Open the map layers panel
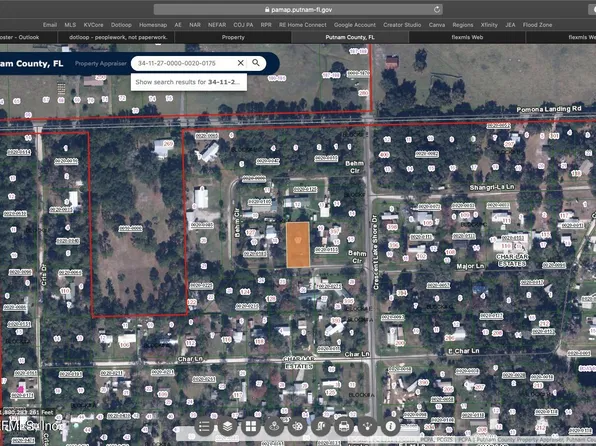This screenshot has width=596, height=446. [227, 426]
